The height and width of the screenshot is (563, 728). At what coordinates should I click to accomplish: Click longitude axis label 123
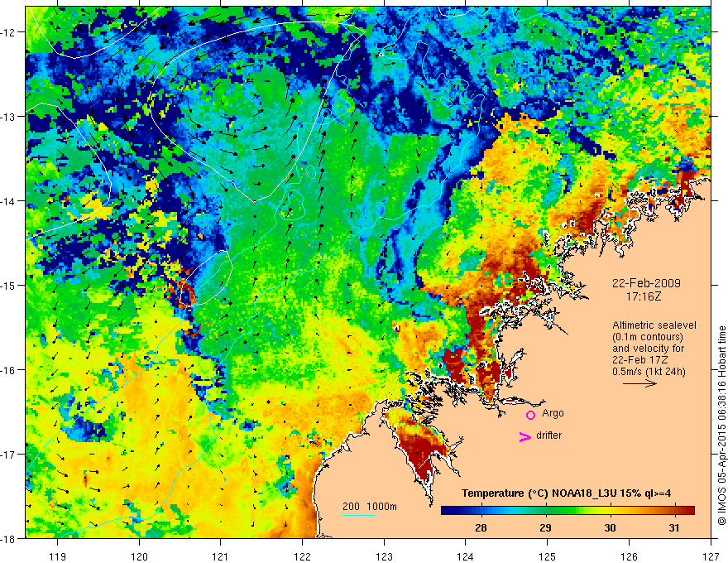384,556
